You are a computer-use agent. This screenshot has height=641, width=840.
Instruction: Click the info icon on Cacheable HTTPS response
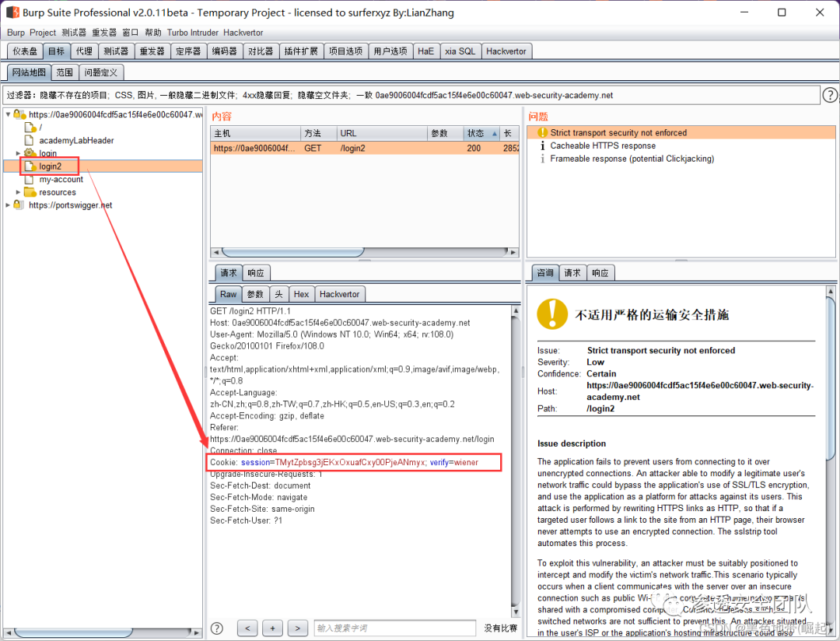click(x=543, y=145)
